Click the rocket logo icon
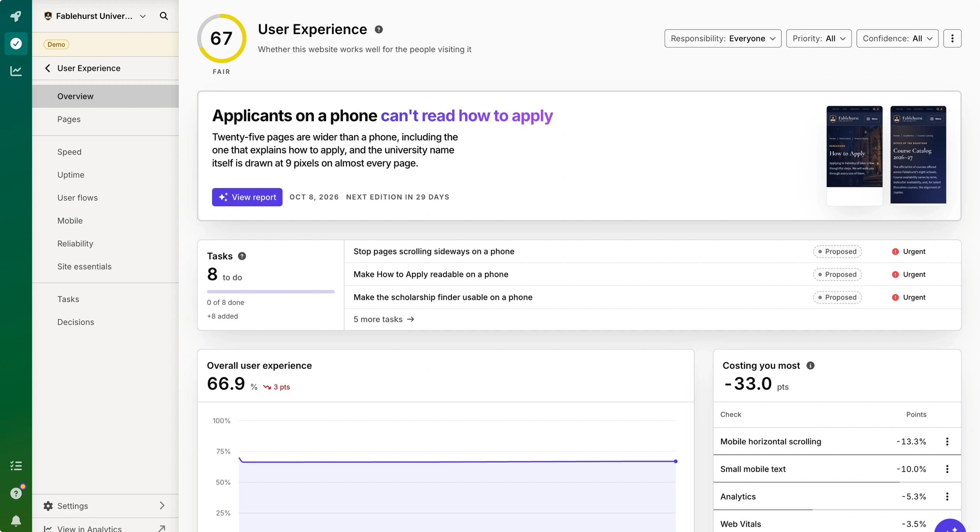This screenshot has width=980, height=532. pyautogui.click(x=16, y=16)
